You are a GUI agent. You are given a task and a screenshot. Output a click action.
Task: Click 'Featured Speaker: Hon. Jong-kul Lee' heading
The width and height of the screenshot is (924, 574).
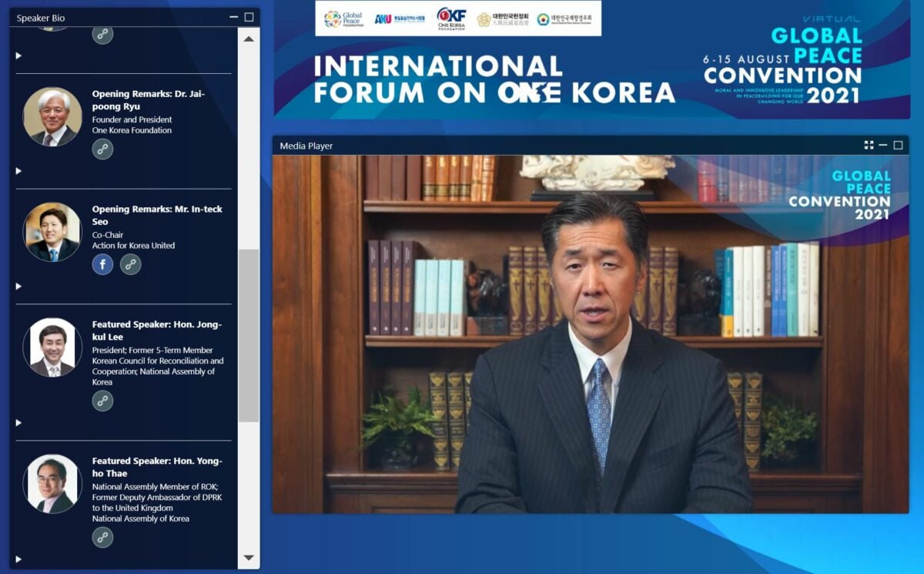point(157,331)
